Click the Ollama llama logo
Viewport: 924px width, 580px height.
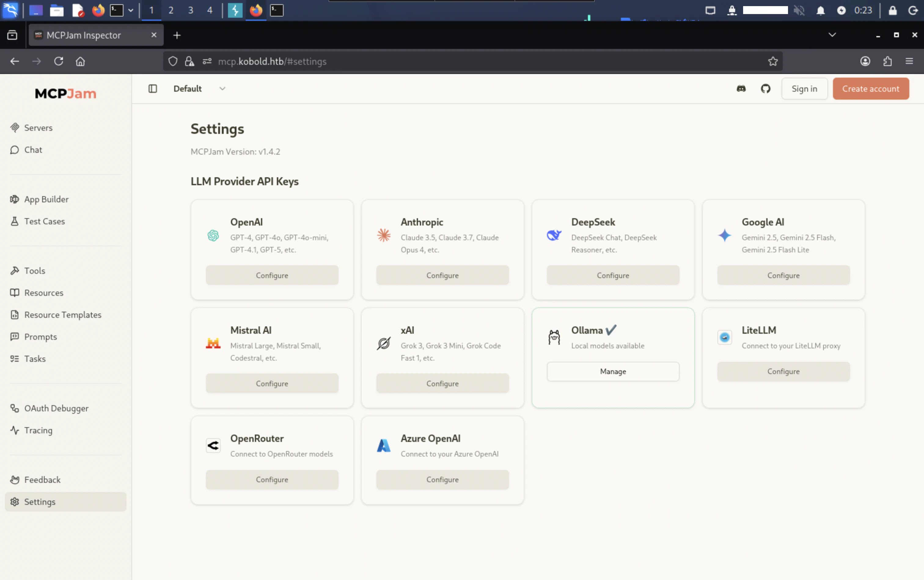(554, 338)
